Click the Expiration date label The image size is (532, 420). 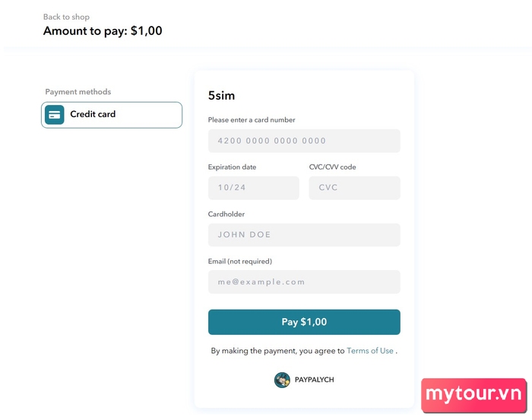(232, 167)
